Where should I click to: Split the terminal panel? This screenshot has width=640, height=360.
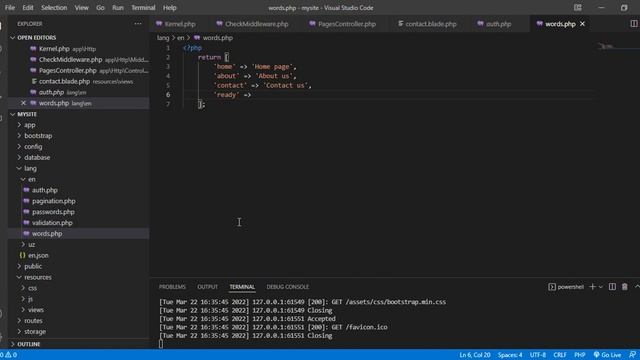pos(612,287)
